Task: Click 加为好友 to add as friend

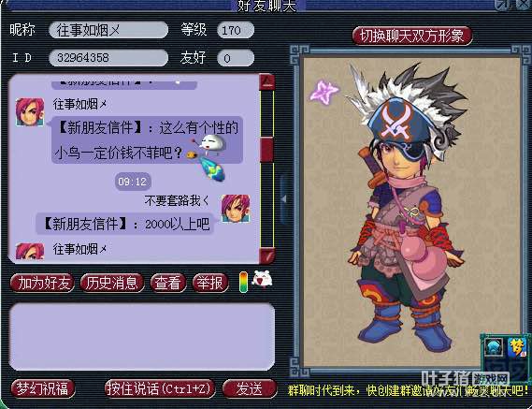Action: point(43,283)
